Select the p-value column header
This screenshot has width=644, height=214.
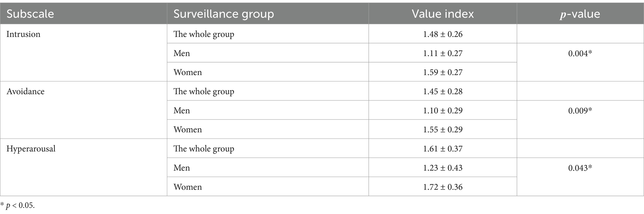coord(580,14)
